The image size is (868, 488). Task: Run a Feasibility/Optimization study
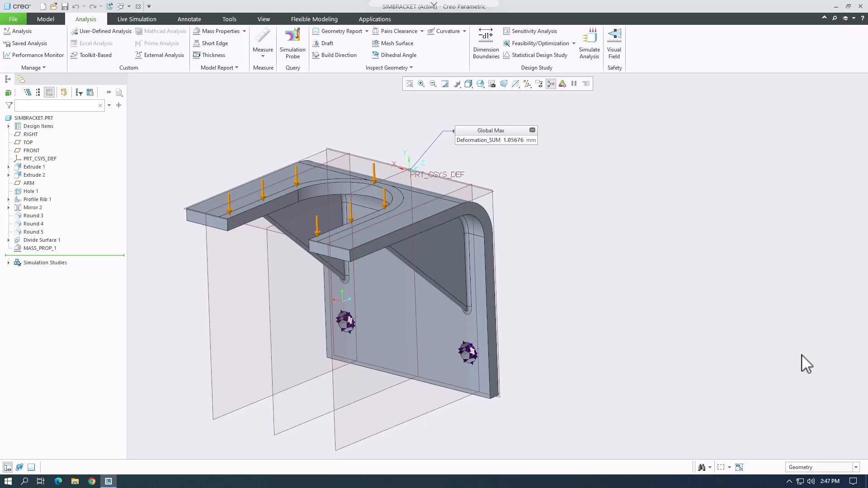(x=538, y=43)
